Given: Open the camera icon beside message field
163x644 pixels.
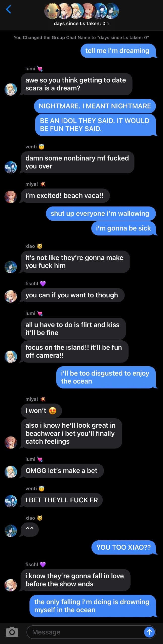Looking at the screenshot, I should tap(12, 632).
